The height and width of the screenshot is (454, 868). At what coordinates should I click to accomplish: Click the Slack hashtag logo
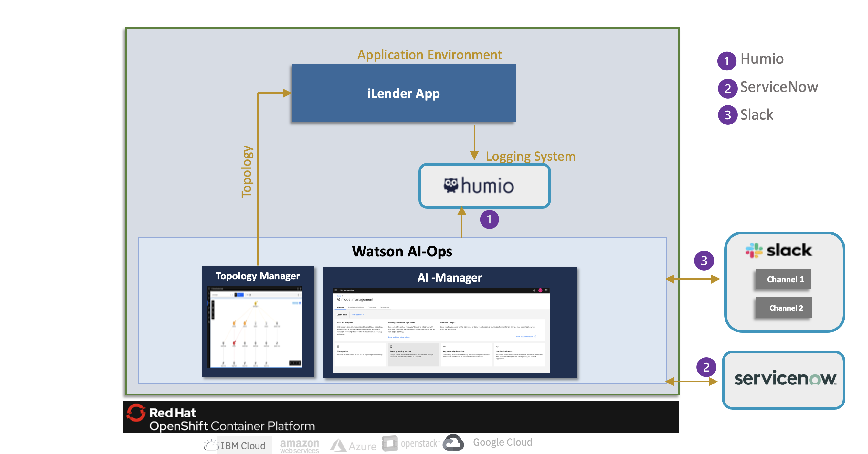754,250
